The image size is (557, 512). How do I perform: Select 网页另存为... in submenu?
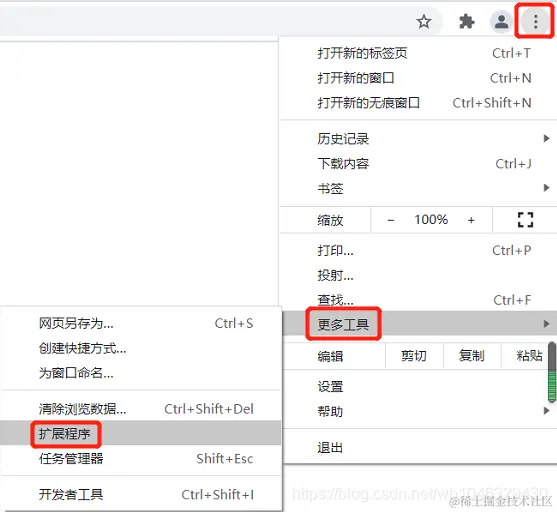pos(141,323)
